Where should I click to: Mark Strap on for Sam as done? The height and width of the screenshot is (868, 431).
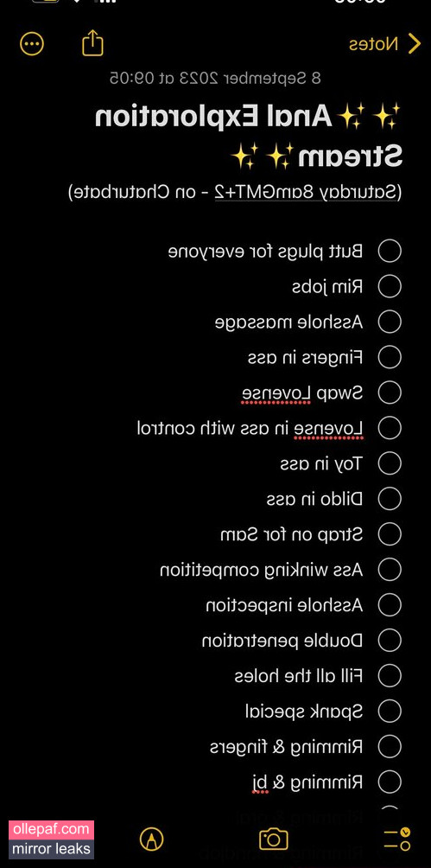(390, 534)
